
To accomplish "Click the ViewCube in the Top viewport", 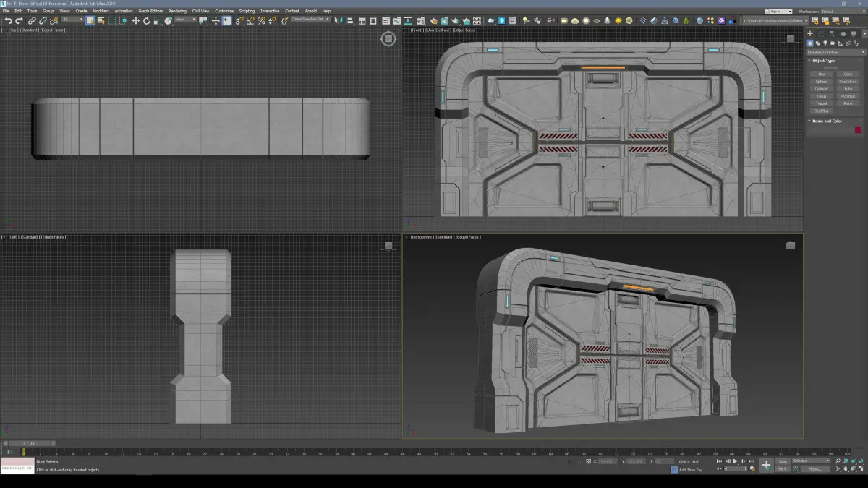I will coord(388,38).
